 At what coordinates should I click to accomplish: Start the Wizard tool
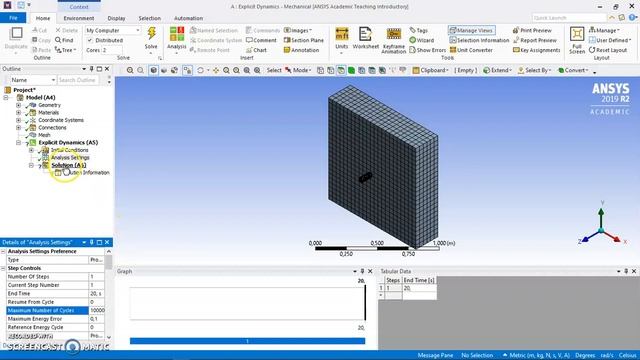pyautogui.click(x=422, y=40)
